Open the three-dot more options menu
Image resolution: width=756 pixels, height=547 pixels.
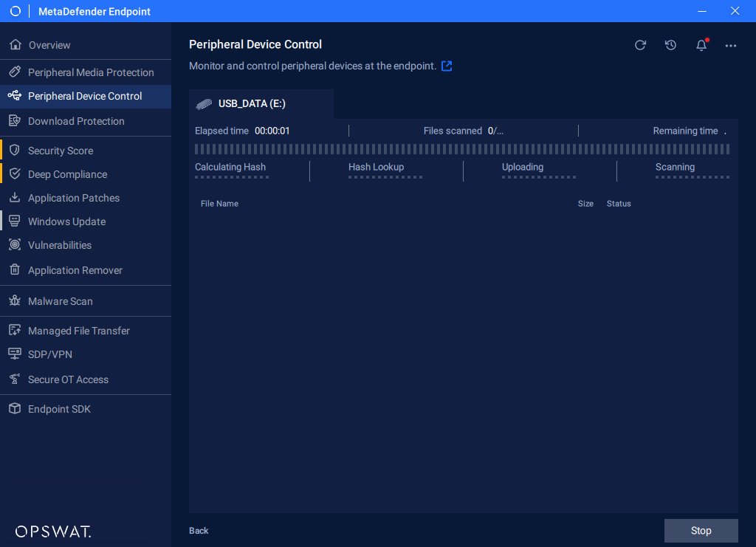(731, 46)
